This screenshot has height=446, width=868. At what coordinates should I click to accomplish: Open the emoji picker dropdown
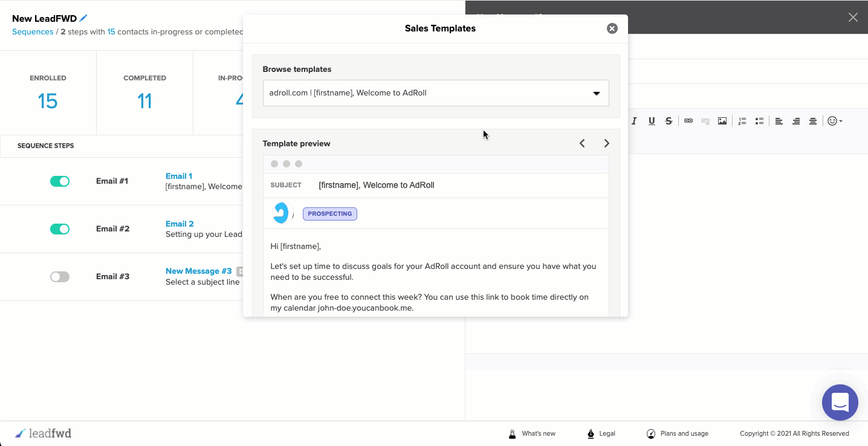coord(835,121)
